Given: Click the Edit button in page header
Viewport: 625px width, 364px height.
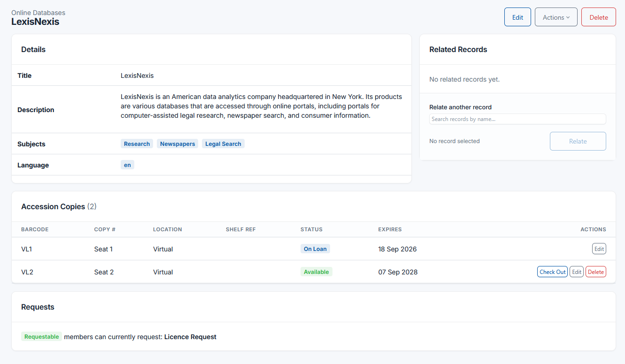Looking at the screenshot, I should [517, 17].
